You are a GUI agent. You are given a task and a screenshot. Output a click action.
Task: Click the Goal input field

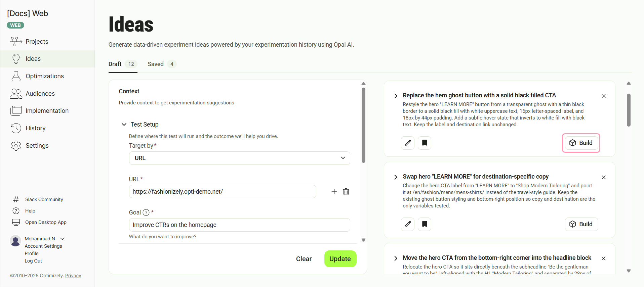(x=239, y=225)
